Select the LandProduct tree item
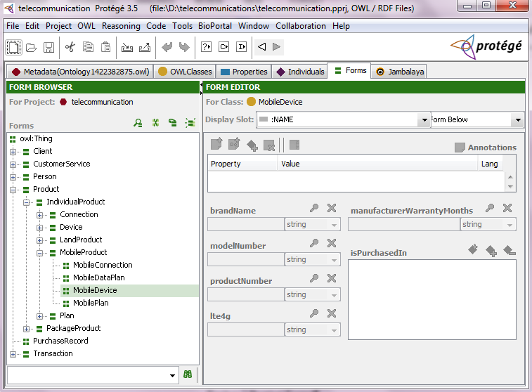This screenshot has width=532, height=392. point(81,240)
